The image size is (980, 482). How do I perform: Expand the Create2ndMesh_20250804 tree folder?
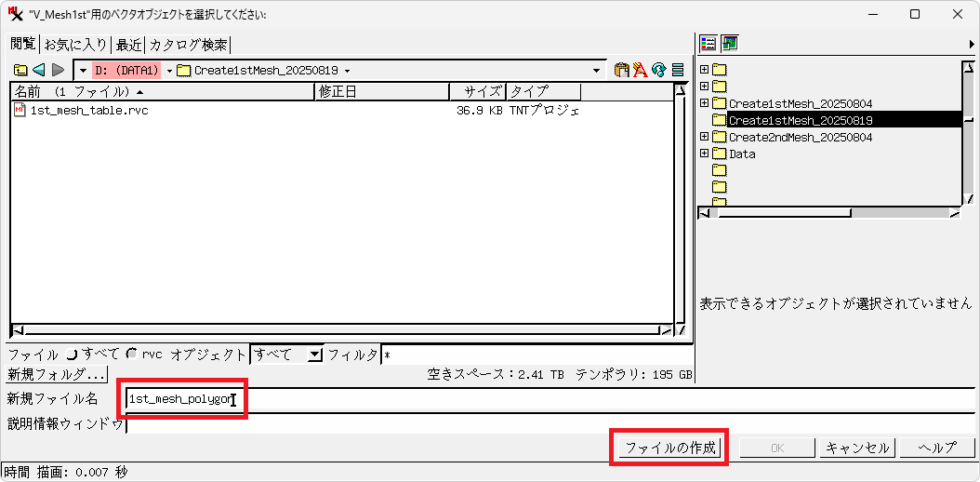click(705, 137)
